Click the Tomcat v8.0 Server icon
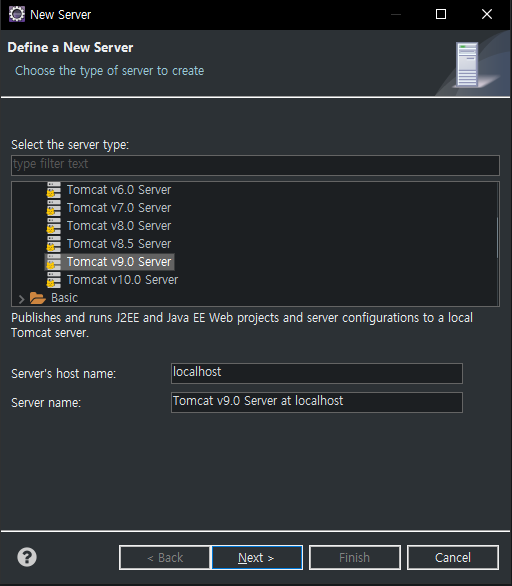The height and width of the screenshot is (586, 512). (x=53, y=226)
